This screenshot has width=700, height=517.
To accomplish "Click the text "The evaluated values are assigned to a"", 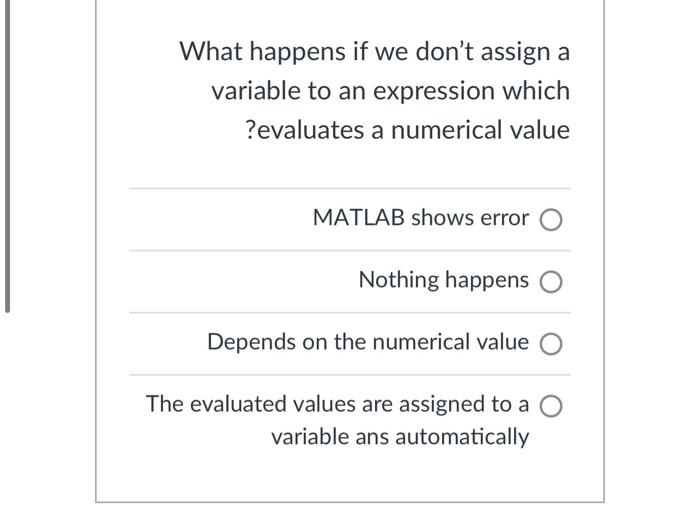I will [x=337, y=404].
